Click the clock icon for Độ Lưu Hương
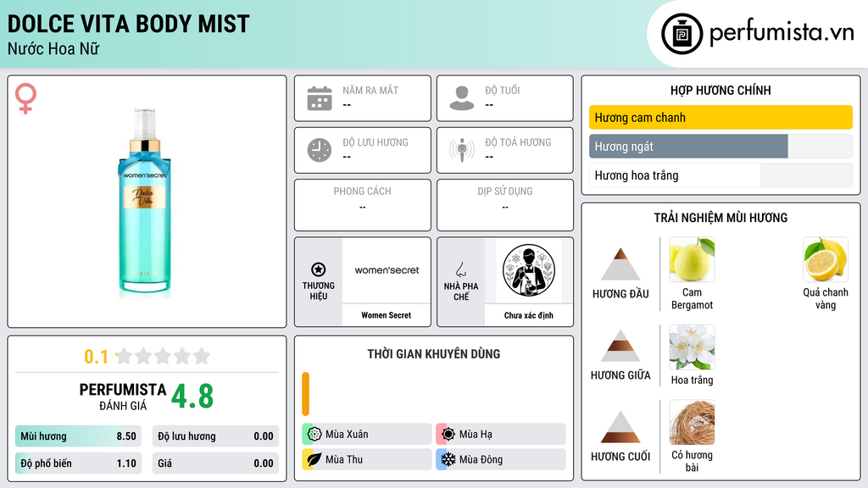 320,150
